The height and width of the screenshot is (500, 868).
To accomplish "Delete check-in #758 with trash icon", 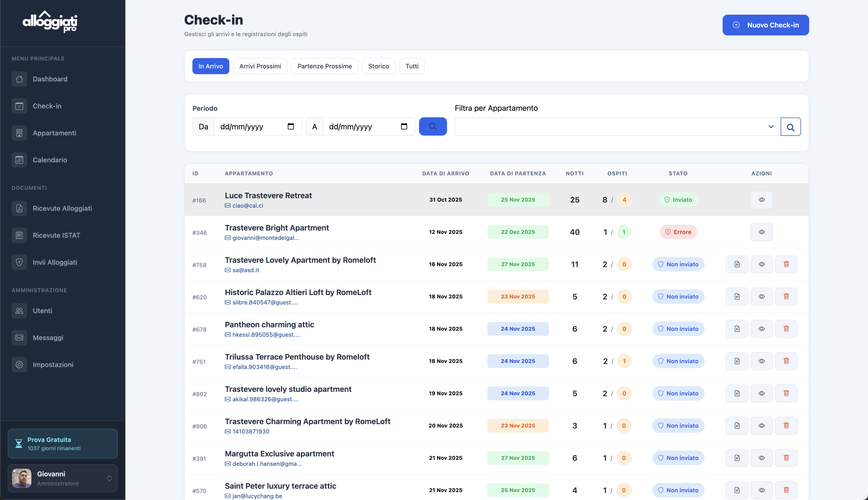I will [x=786, y=264].
